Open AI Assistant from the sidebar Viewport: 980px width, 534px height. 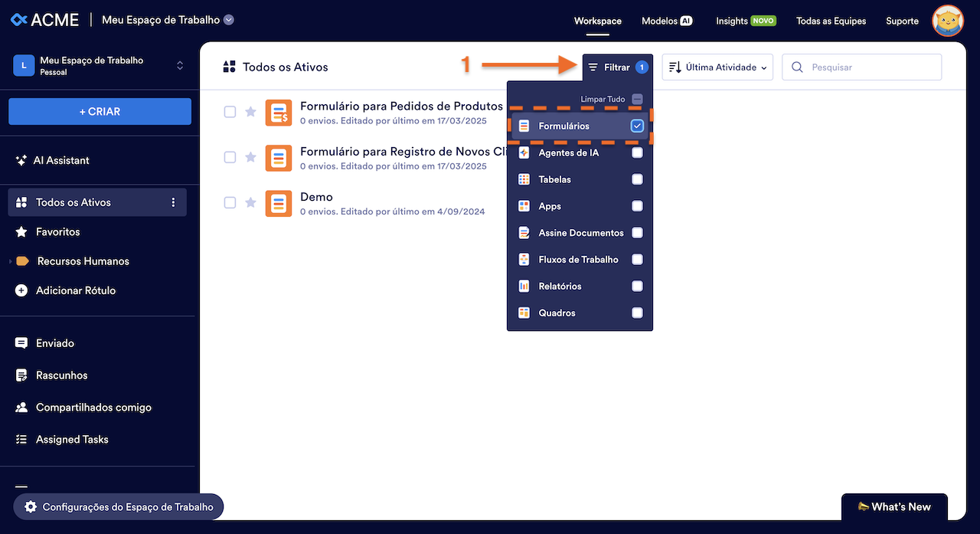(61, 160)
